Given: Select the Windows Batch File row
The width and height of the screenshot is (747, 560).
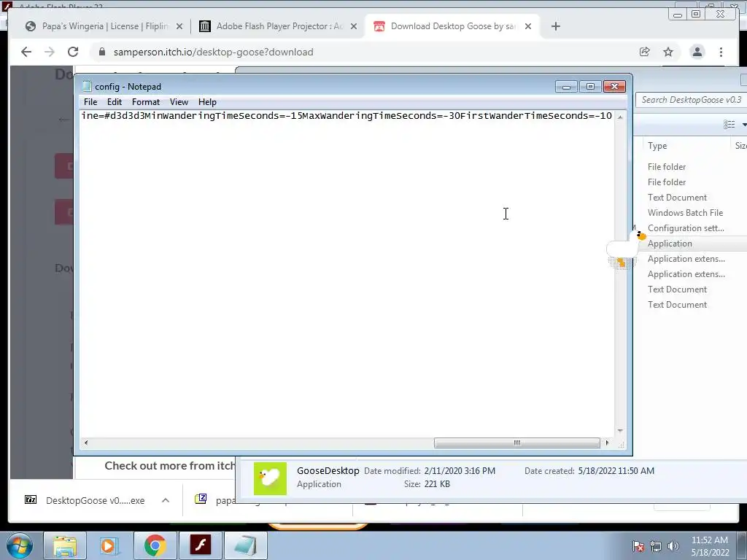Looking at the screenshot, I should pyautogui.click(x=685, y=213).
